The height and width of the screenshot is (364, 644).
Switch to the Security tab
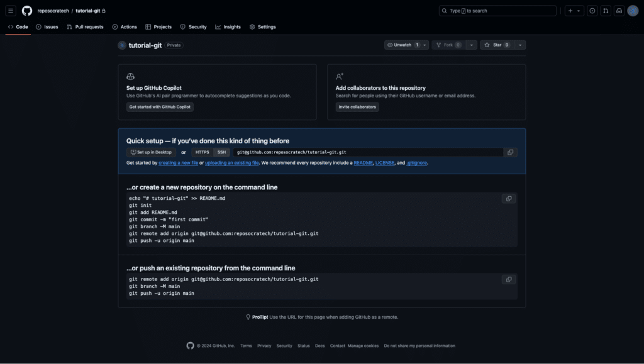(194, 26)
